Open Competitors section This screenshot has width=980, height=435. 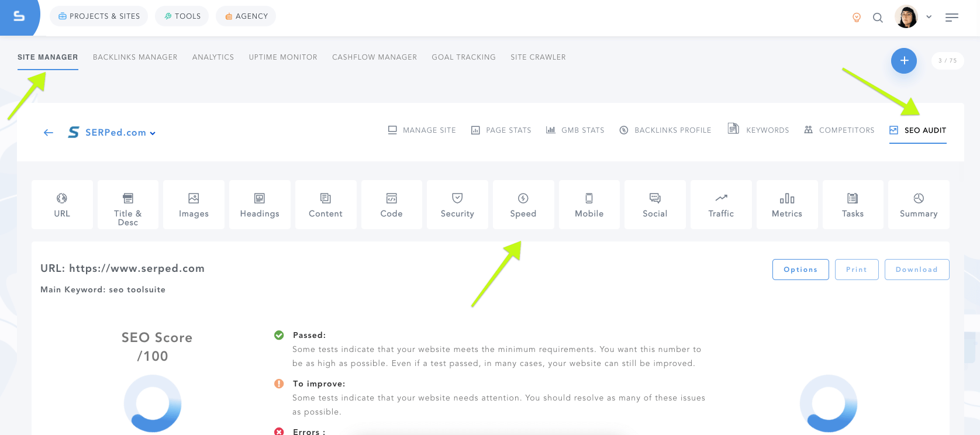(x=840, y=130)
